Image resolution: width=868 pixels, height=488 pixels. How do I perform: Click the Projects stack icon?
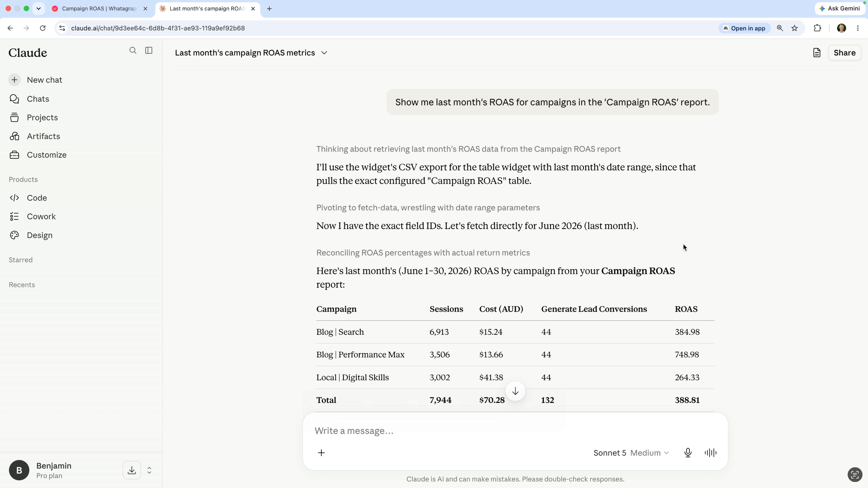coord(14,117)
